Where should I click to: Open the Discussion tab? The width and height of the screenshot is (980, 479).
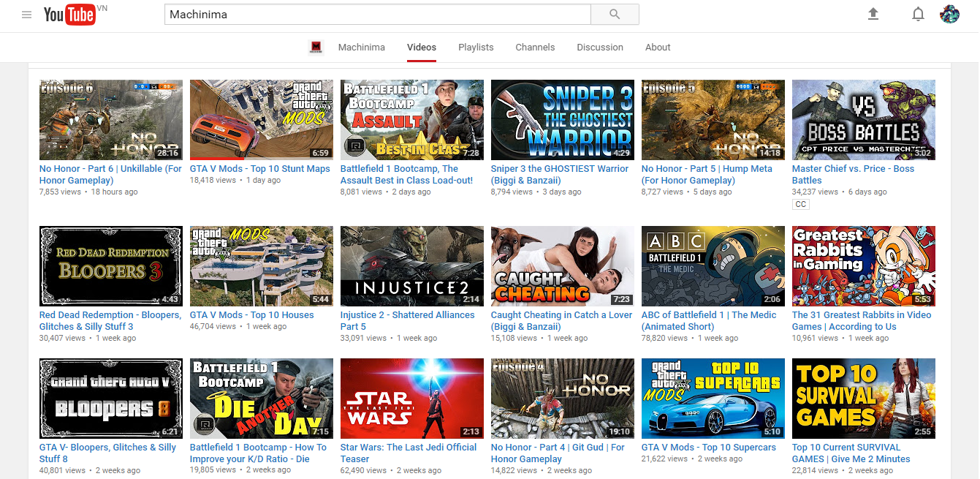tap(600, 47)
